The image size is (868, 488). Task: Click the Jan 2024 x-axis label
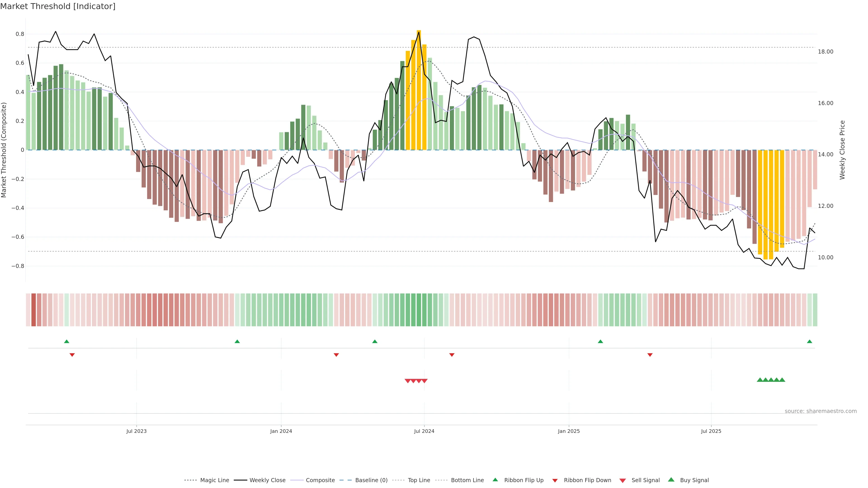click(281, 431)
